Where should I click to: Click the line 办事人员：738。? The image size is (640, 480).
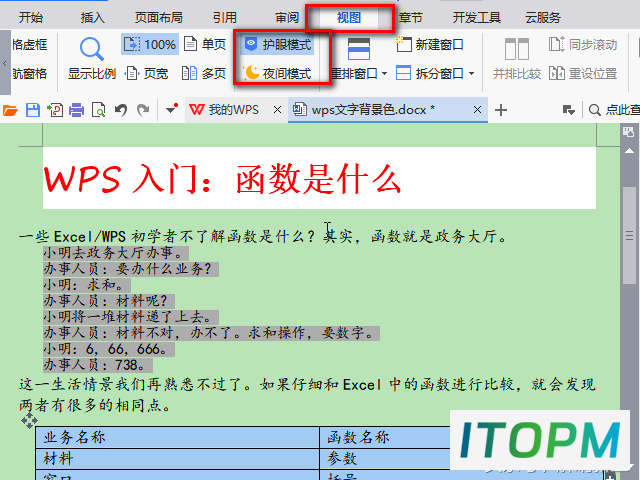pyautogui.click(x=98, y=364)
